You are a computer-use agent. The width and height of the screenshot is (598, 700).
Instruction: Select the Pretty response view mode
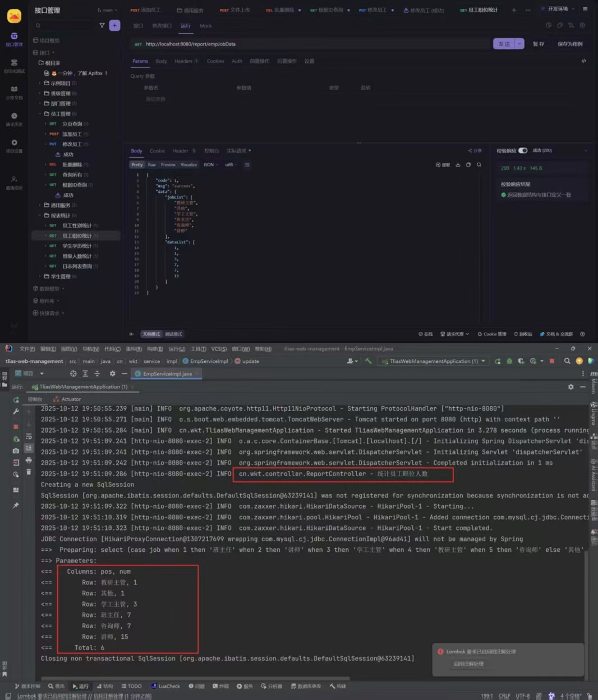point(137,165)
